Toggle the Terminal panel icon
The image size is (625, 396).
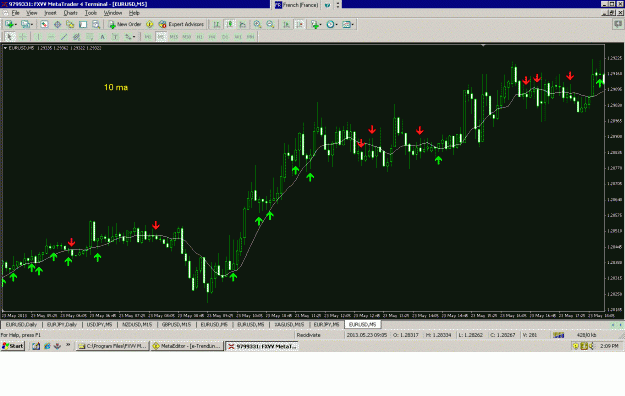83,24
